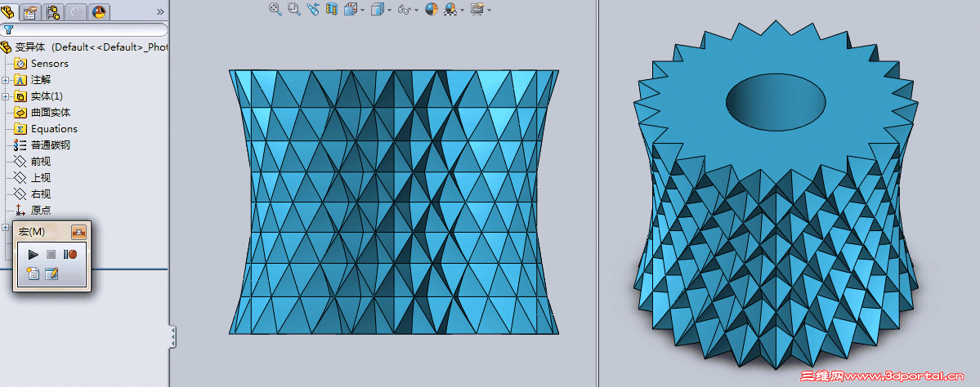Click the funnel filter icon

pyautogui.click(x=9, y=29)
